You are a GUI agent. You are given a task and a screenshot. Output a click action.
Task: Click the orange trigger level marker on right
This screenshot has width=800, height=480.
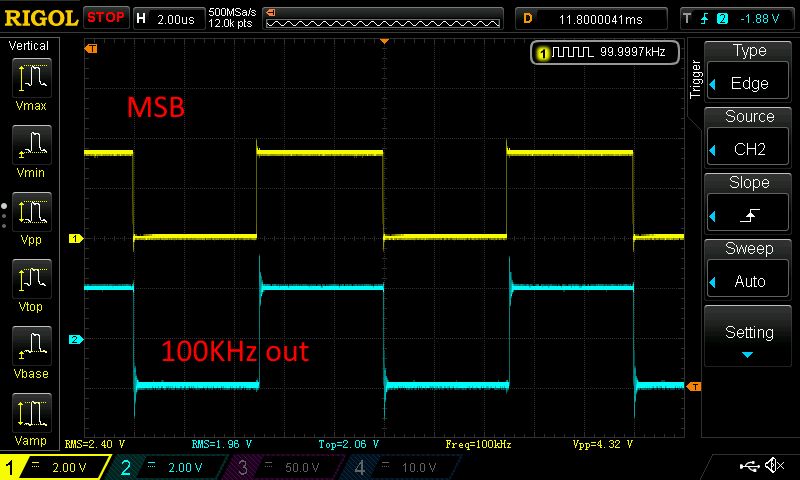(693, 387)
